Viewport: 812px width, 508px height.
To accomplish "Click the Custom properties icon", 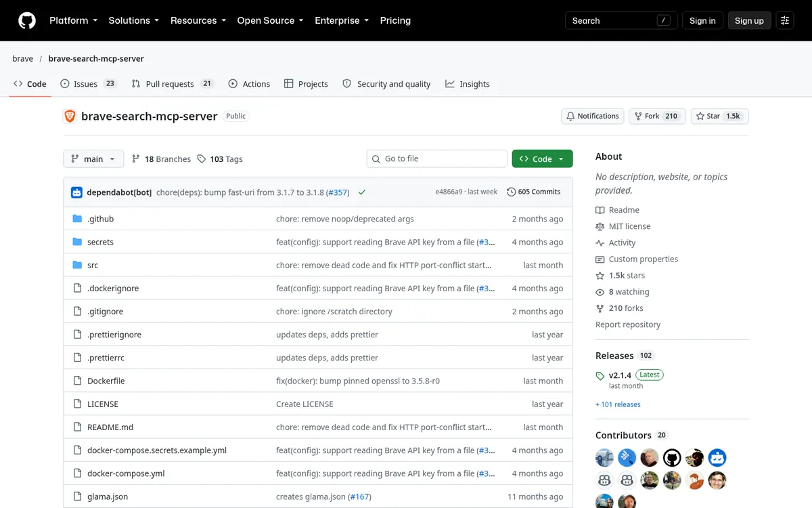I will pos(600,259).
